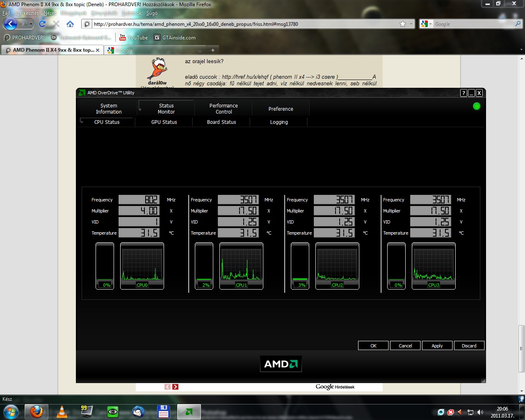Click CPU0 usage graph
The image size is (525, 420).
coord(142,266)
